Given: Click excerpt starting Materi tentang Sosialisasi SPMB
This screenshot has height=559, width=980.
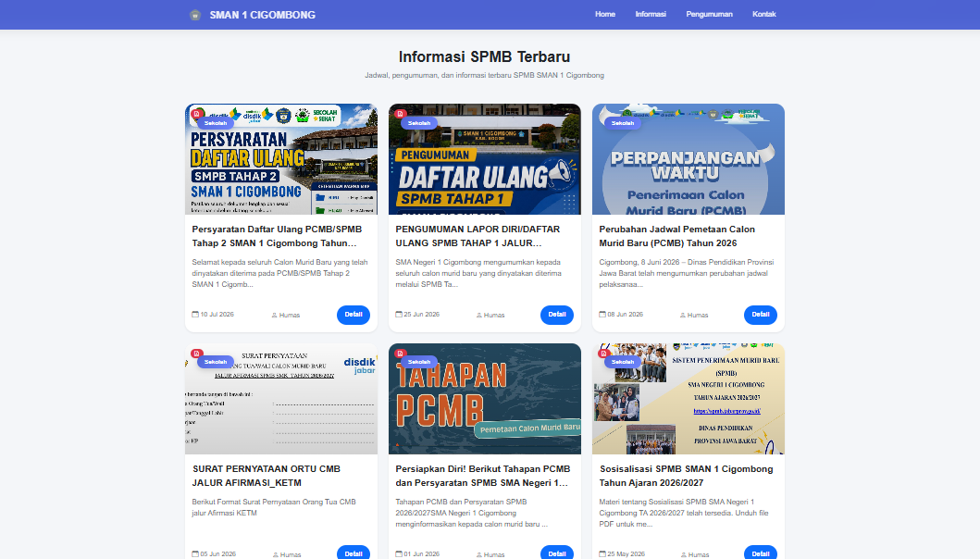Looking at the screenshot, I should click(x=684, y=513).
